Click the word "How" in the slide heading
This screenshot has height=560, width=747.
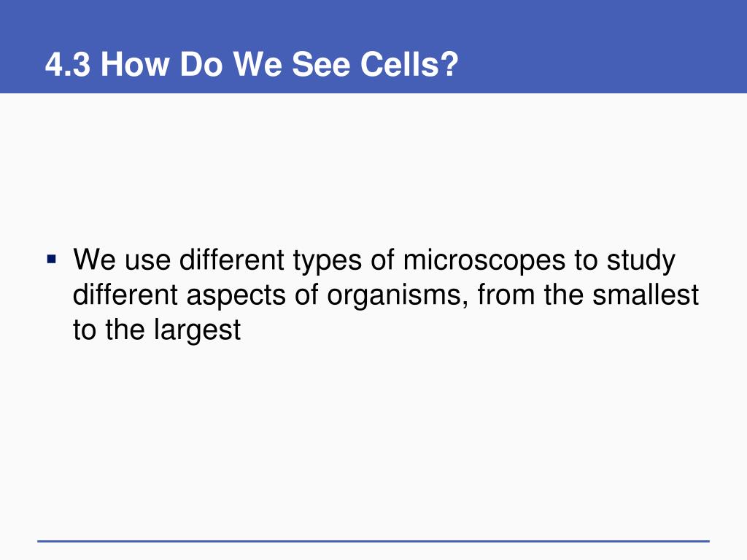click(135, 64)
